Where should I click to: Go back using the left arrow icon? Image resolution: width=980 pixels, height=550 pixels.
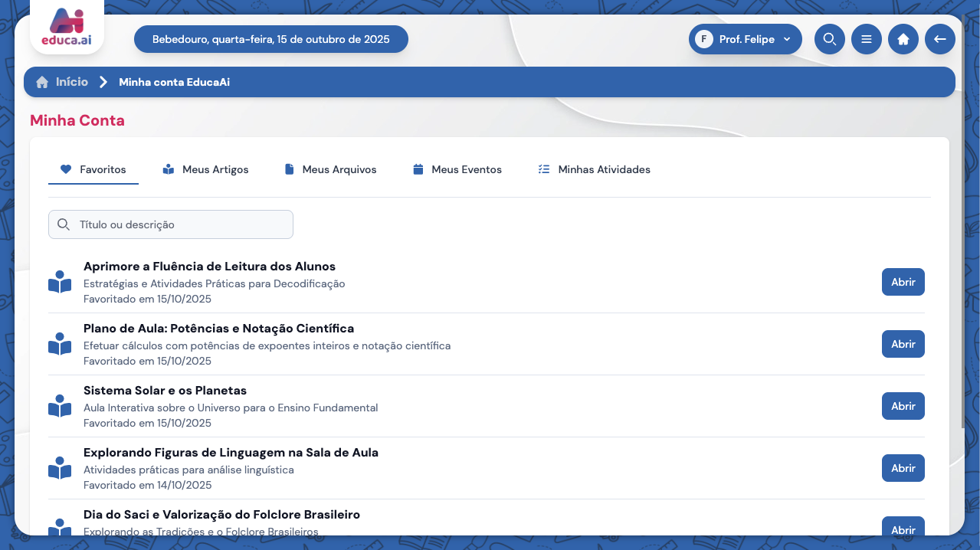[939, 39]
